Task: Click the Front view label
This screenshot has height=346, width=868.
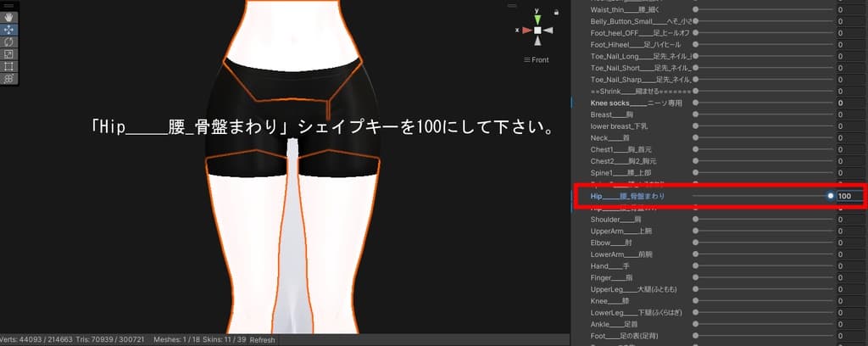Action: click(x=537, y=60)
